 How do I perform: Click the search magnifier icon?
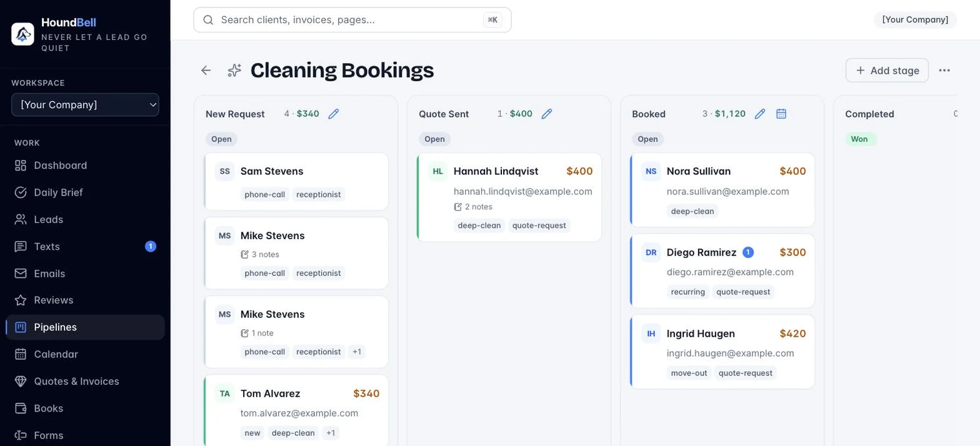209,20
